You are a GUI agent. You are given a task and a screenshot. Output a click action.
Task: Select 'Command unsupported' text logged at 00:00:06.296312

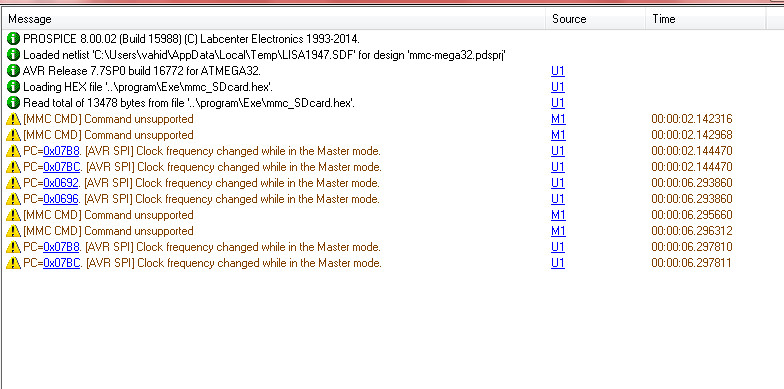[138, 231]
